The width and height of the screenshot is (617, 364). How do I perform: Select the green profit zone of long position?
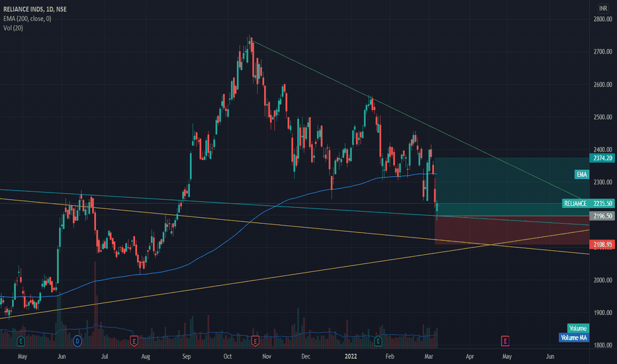512,187
